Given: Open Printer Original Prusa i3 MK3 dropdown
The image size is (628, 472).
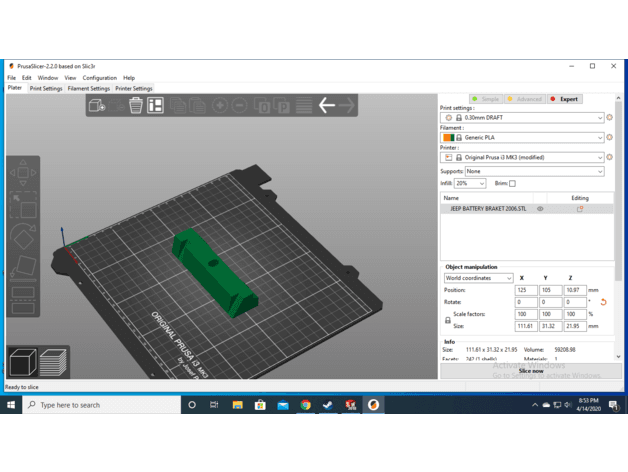Looking at the screenshot, I should [522, 157].
